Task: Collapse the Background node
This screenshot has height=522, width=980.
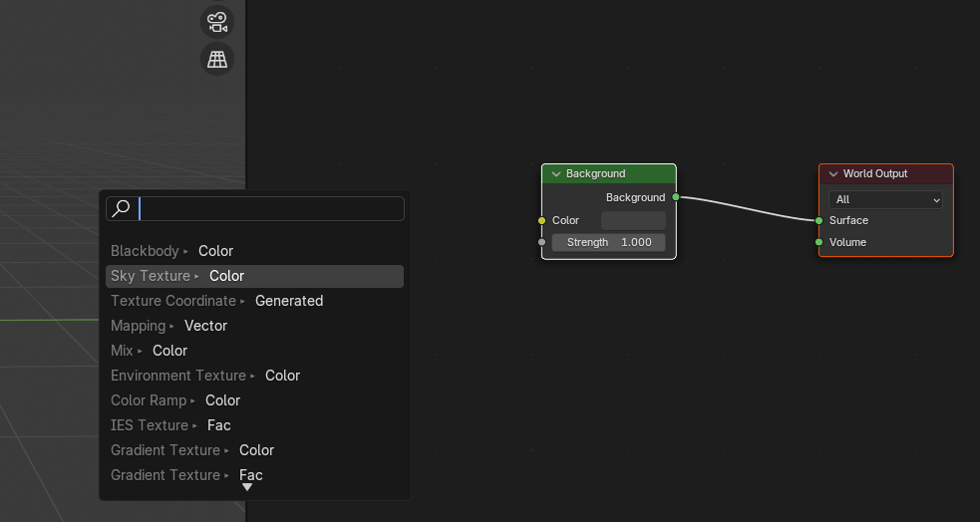Action: [556, 174]
